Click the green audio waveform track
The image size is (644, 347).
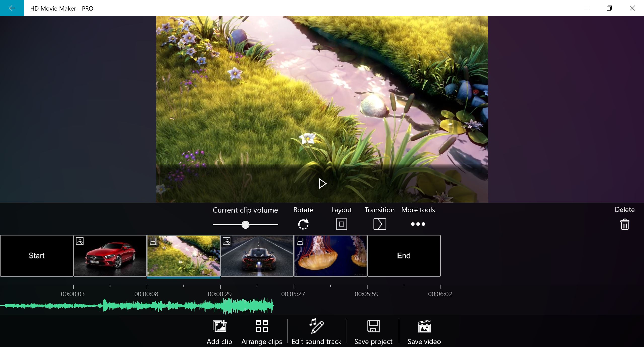coord(137,306)
